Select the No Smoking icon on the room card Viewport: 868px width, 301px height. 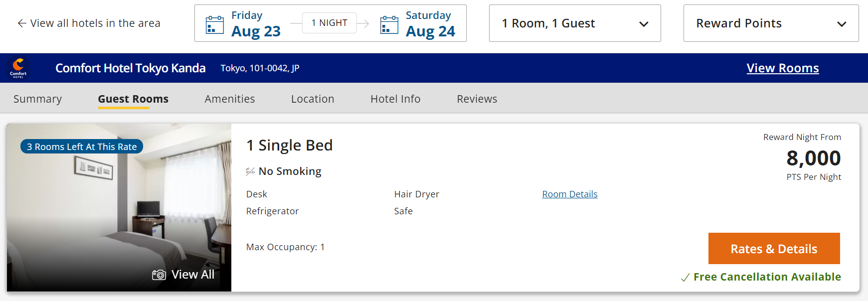click(249, 171)
